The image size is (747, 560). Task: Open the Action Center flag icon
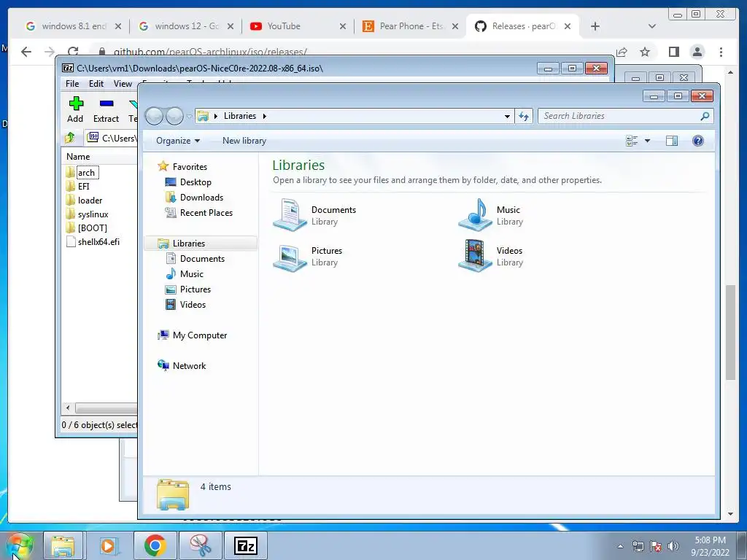(x=656, y=546)
